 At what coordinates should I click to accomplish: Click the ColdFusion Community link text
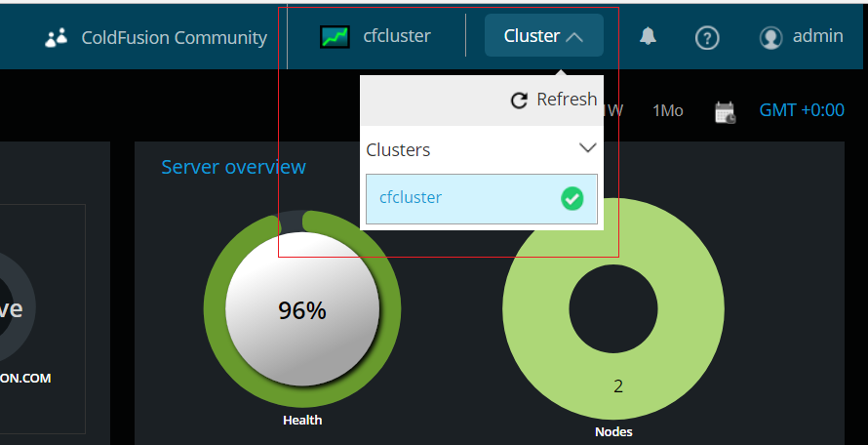[x=174, y=37]
